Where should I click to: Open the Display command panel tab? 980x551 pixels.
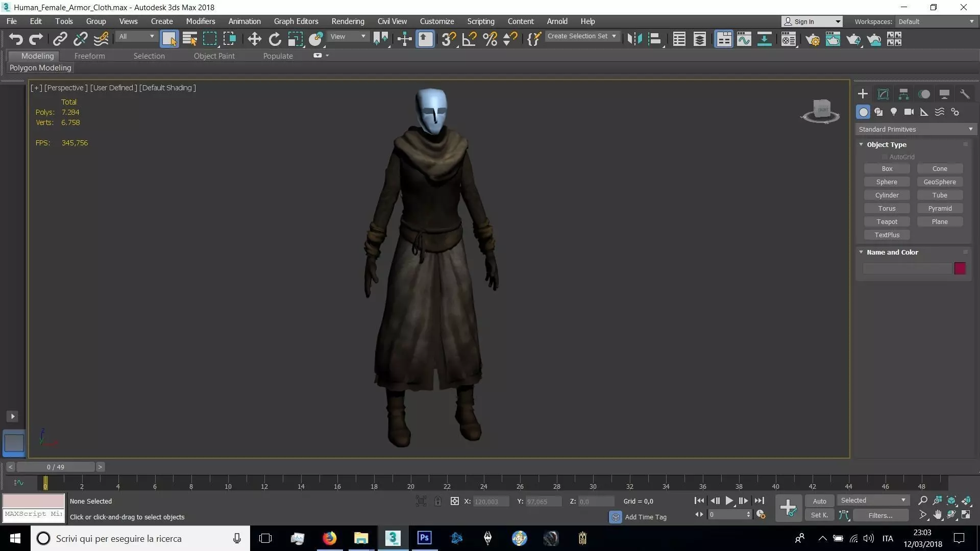pos(944,94)
